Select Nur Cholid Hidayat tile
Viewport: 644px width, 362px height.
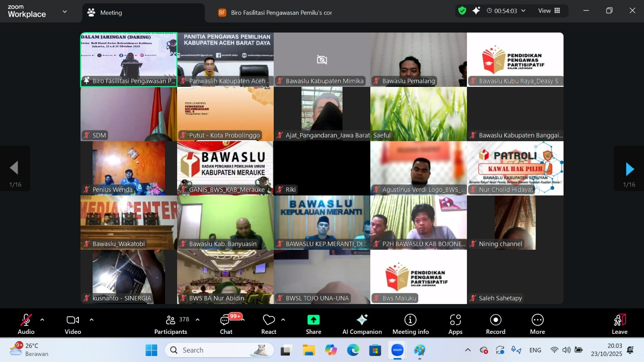tap(515, 168)
